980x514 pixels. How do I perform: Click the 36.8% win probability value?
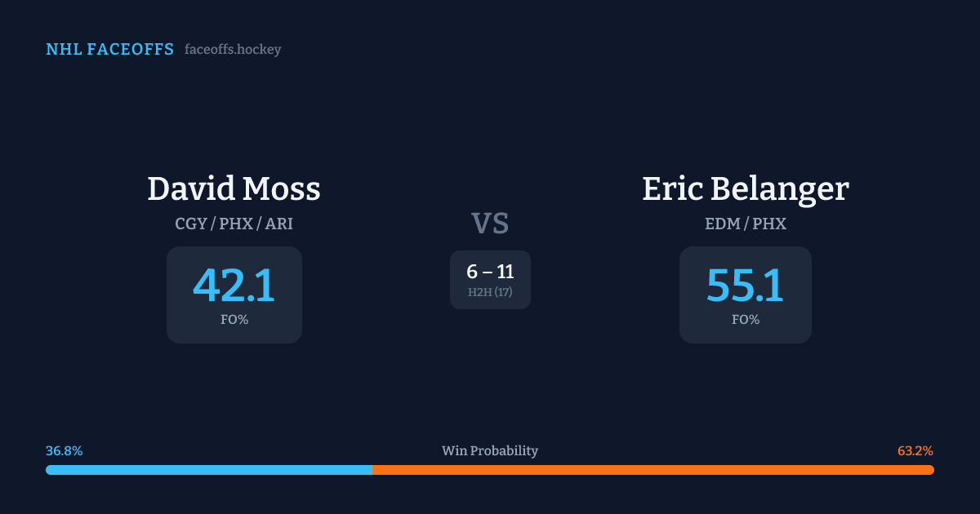64,451
